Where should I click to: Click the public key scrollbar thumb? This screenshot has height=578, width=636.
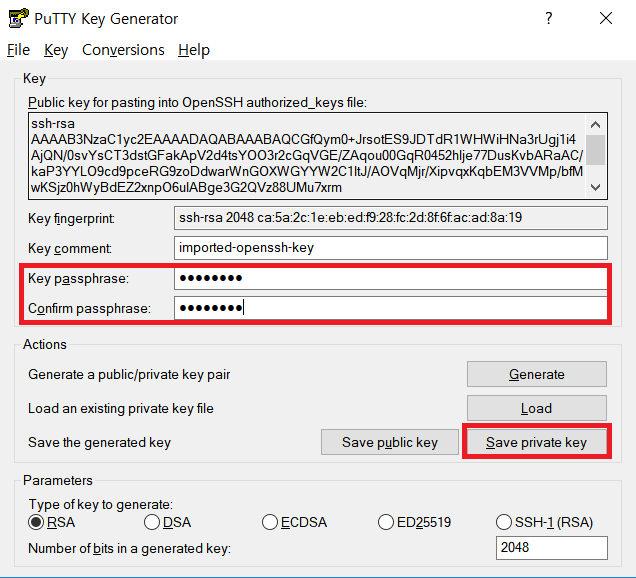coord(595,150)
